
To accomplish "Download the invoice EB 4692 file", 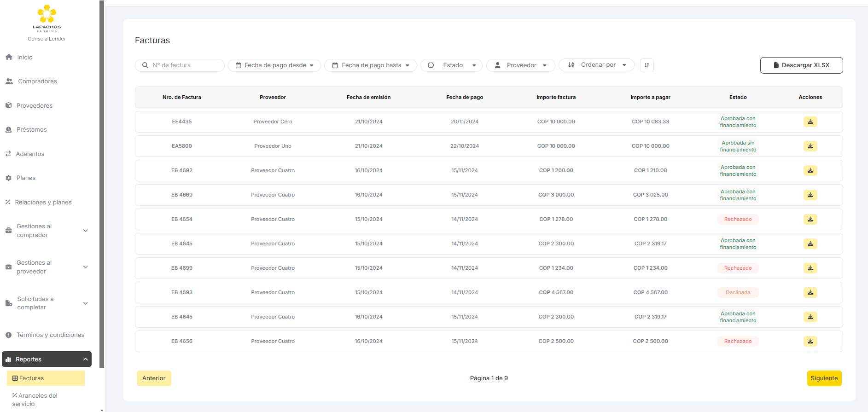I will pyautogui.click(x=810, y=170).
